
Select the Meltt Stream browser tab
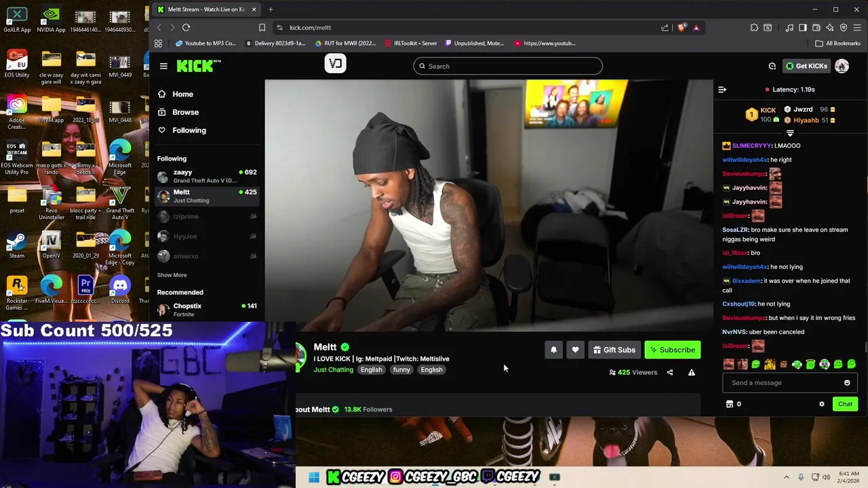click(206, 9)
